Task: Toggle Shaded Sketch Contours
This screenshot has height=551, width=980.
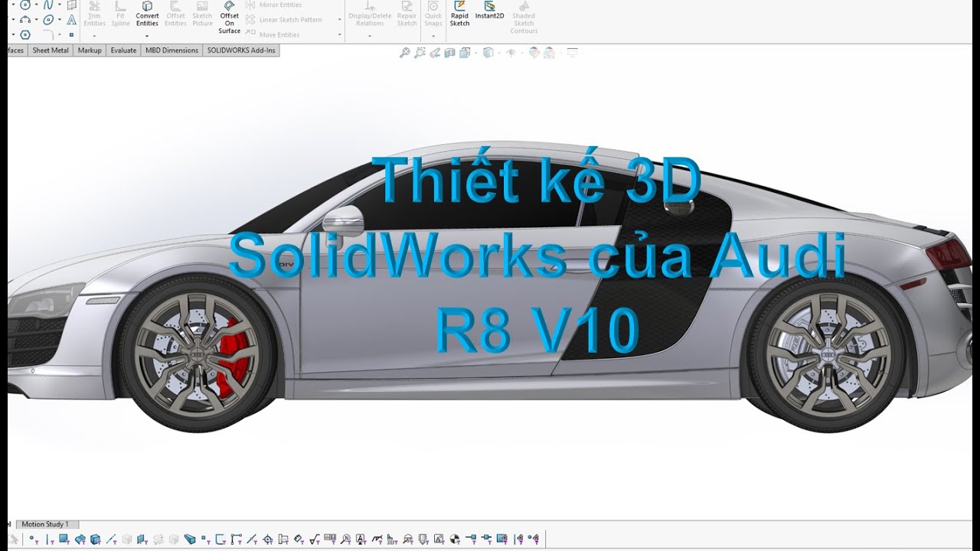Action: (x=524, y=18)
